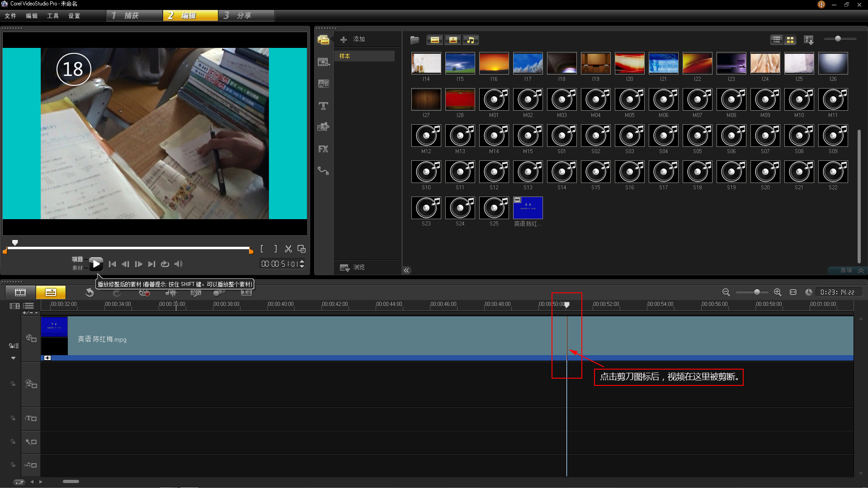868x488 pixels.
Task: Select the I17 sample thumbnail
Action: [528, 63]
